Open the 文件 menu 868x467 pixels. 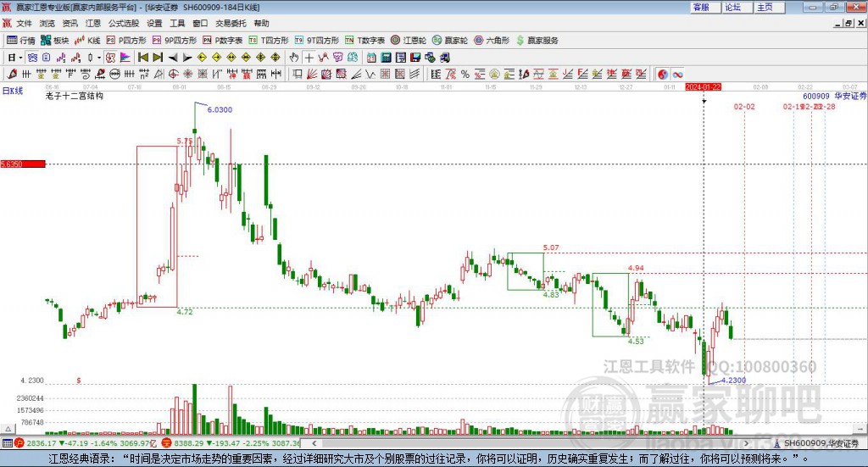24,23
